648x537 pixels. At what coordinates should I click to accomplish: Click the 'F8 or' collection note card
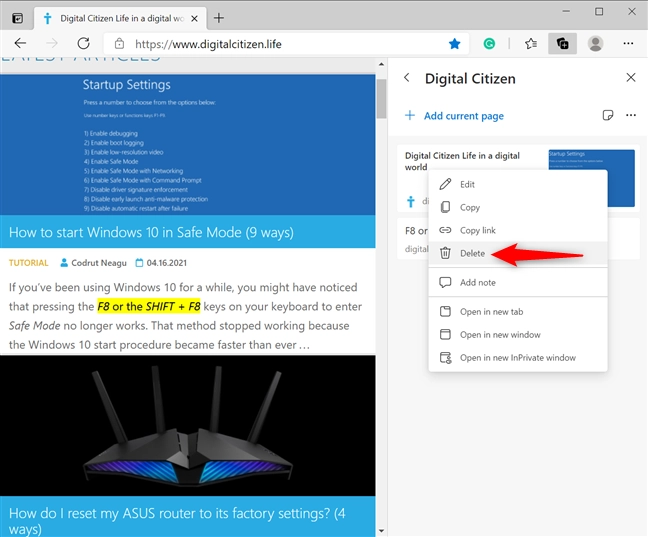click(x=413, y=239)
